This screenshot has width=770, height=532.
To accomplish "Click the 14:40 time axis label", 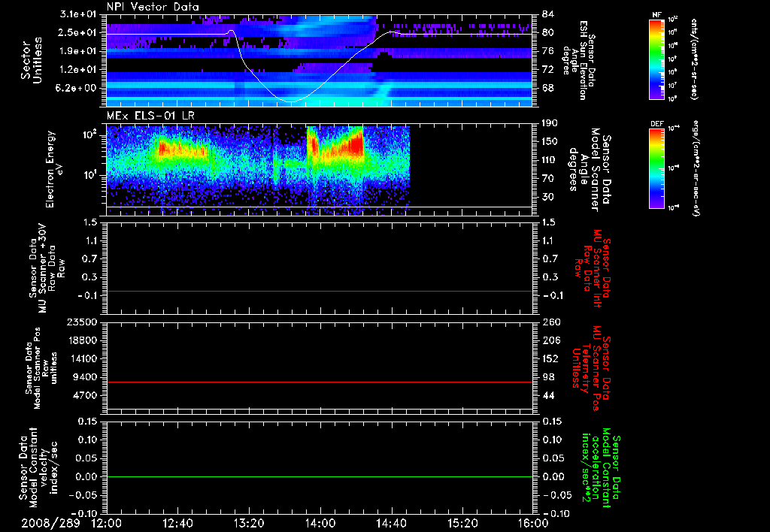I will 391,523.
